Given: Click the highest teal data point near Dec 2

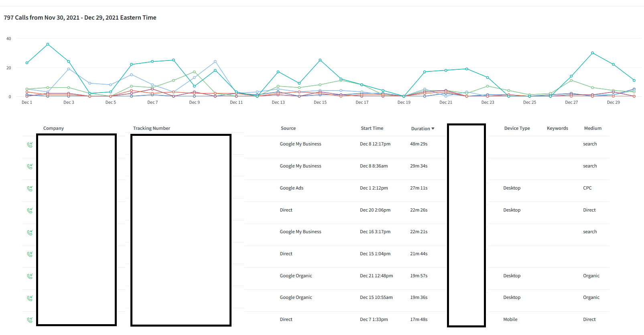Looking at the screenshot, I should tap(48, 44).
